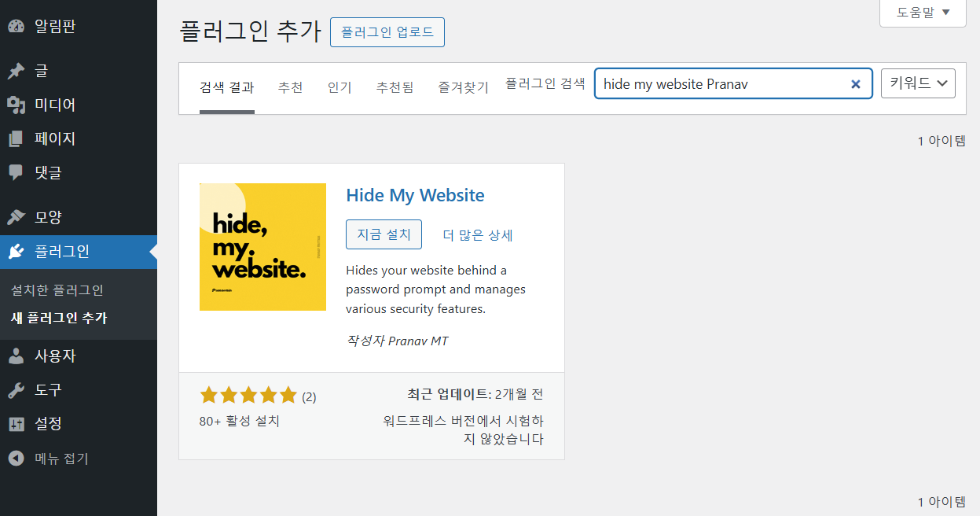Viewport: 980px width, 516px height.
Task: Click the 작성자 Pranav MT author text
Action: click(x=397, y=341)
